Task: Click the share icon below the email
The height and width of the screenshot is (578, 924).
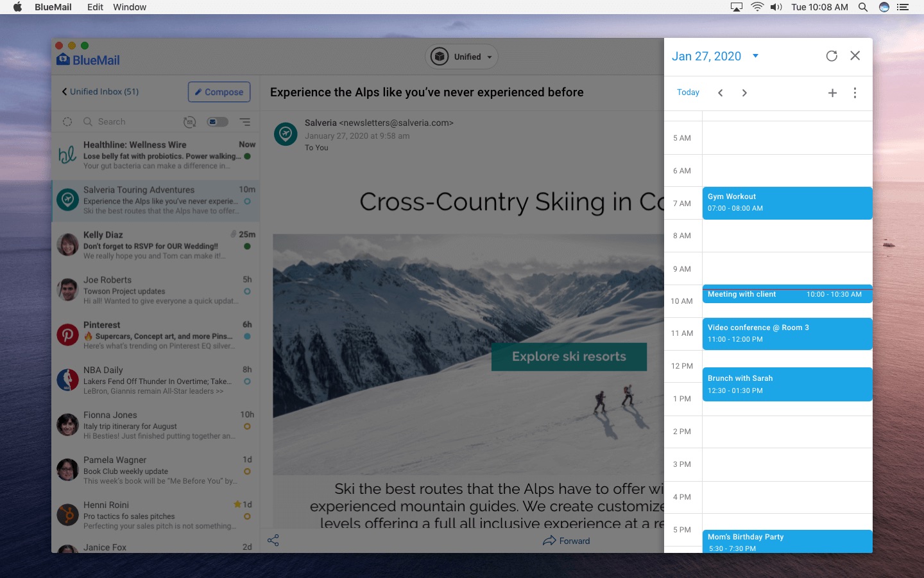Action: [273, 540]
